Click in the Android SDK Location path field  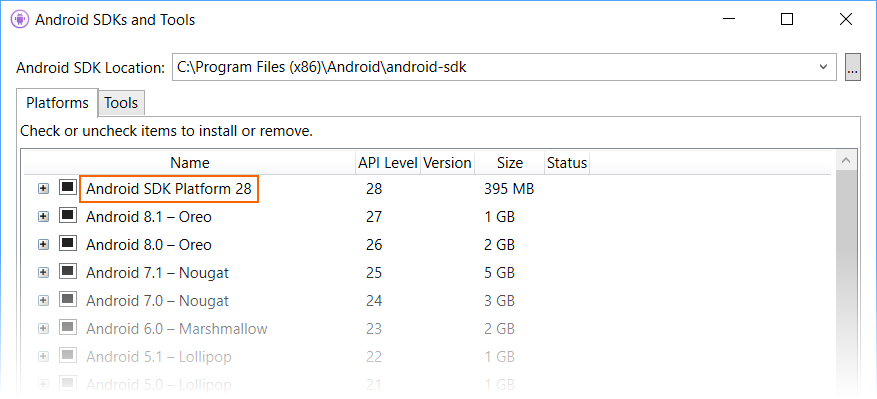pos(492,67)
